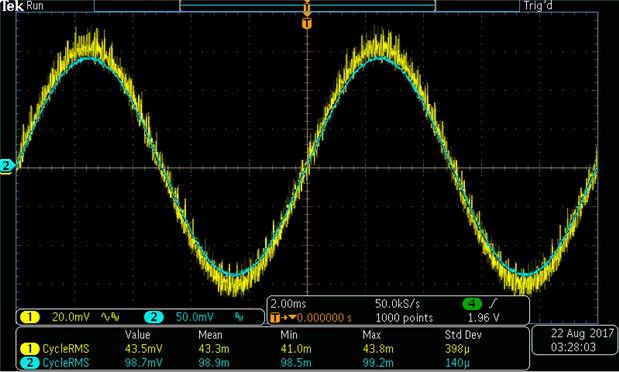619x372 pixels.
Task: Click the Value column header
Action: 138,335
